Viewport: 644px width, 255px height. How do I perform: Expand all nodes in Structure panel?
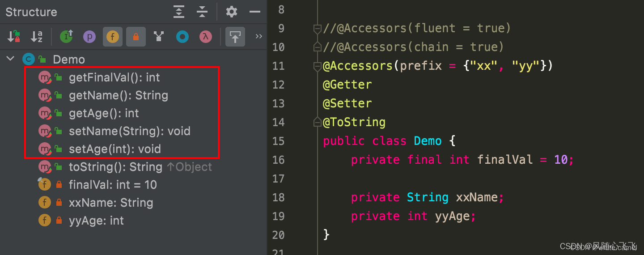point(179,12)
